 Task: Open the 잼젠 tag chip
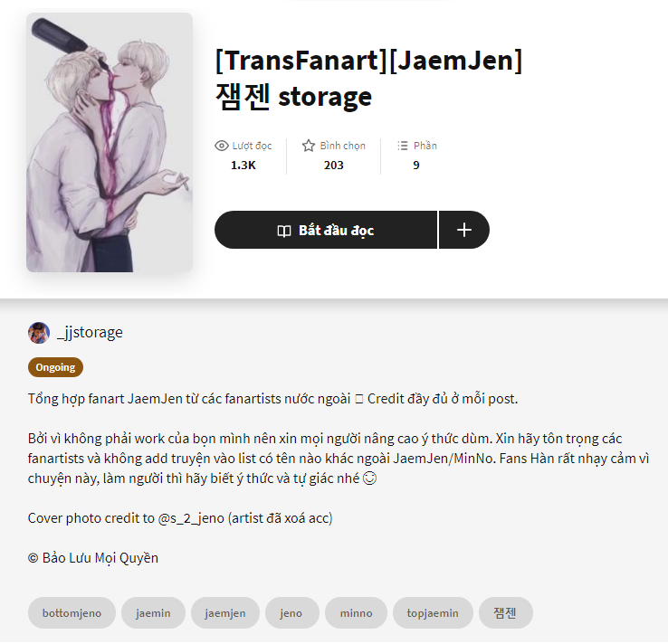click(505, 613)
